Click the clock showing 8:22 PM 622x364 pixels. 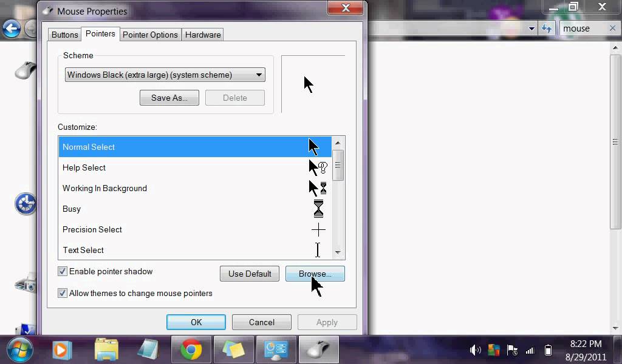pyautogui.click(x=586, y=344)
